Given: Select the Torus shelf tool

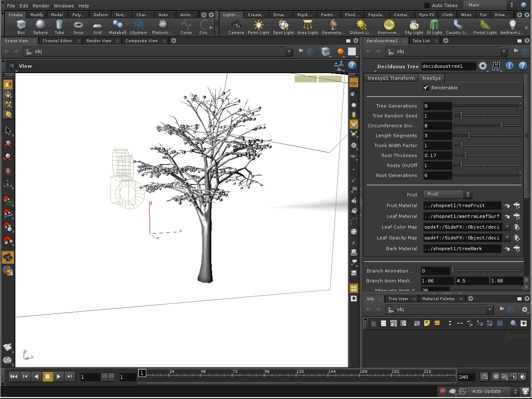Looking at the screenshot, I should click(x=78, y=27).
